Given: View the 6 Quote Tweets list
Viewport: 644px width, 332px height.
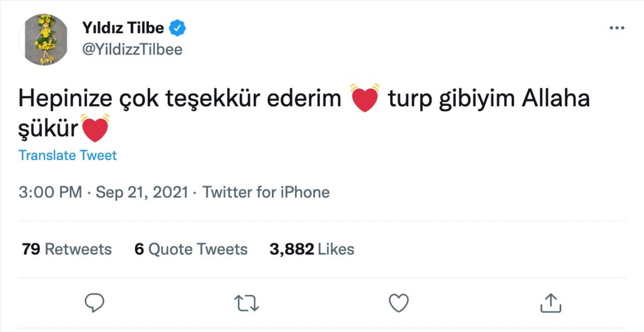Looking at the screenshot, I should pyautogui.click(x=191, y=249).
